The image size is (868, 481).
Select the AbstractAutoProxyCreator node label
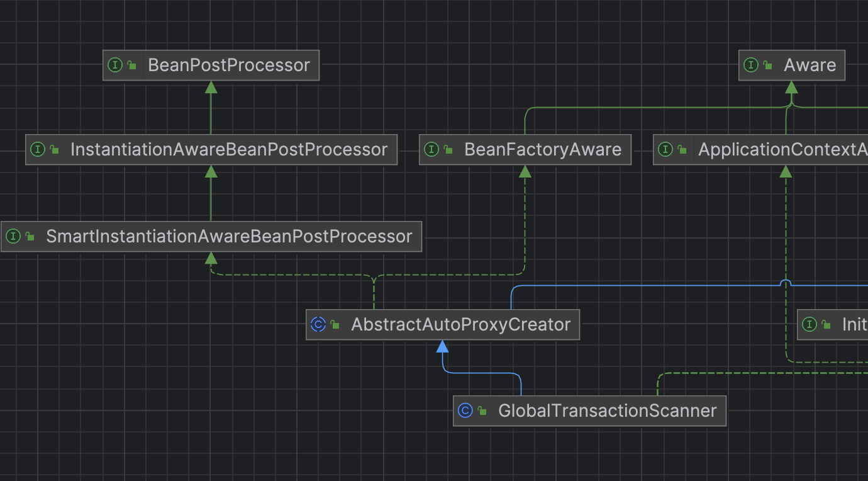(x=461, y=324)
